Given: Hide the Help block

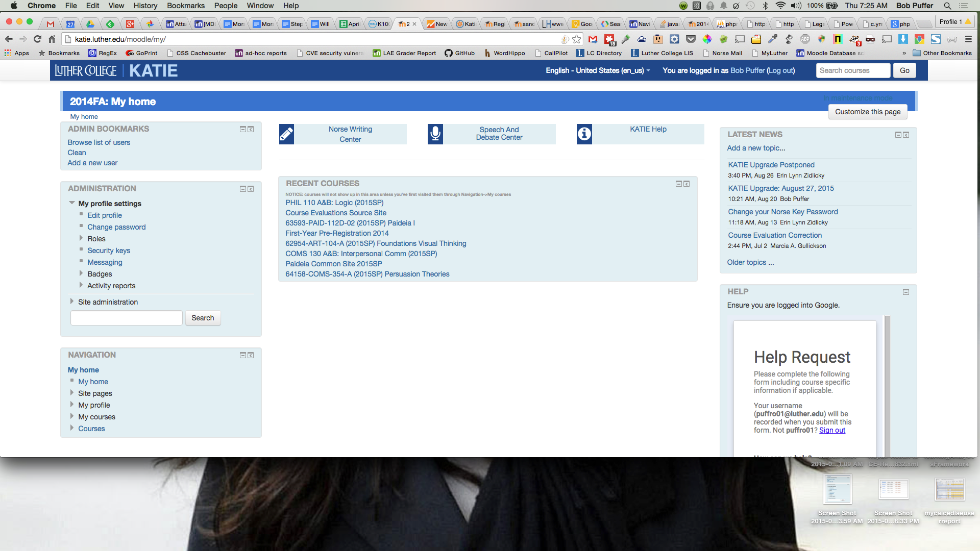Looking at the screenshot, I should 906,292.
